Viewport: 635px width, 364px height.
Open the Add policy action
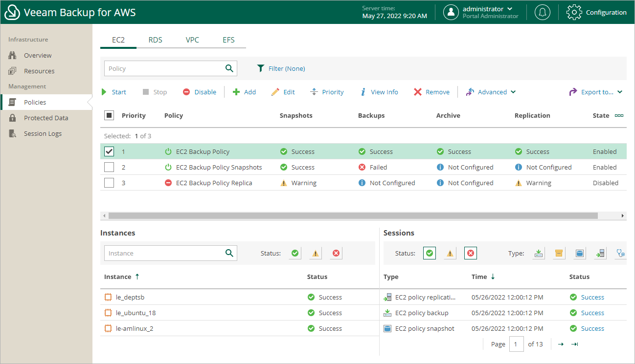(244, 92)
